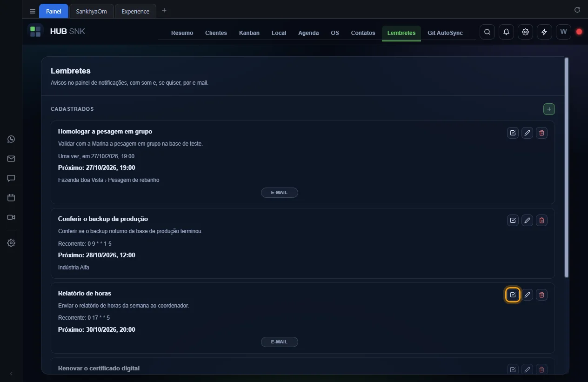Screen dimensions: 588x382
Task: Edit the Relatório de horas reminder
Action: click(527, 295)
